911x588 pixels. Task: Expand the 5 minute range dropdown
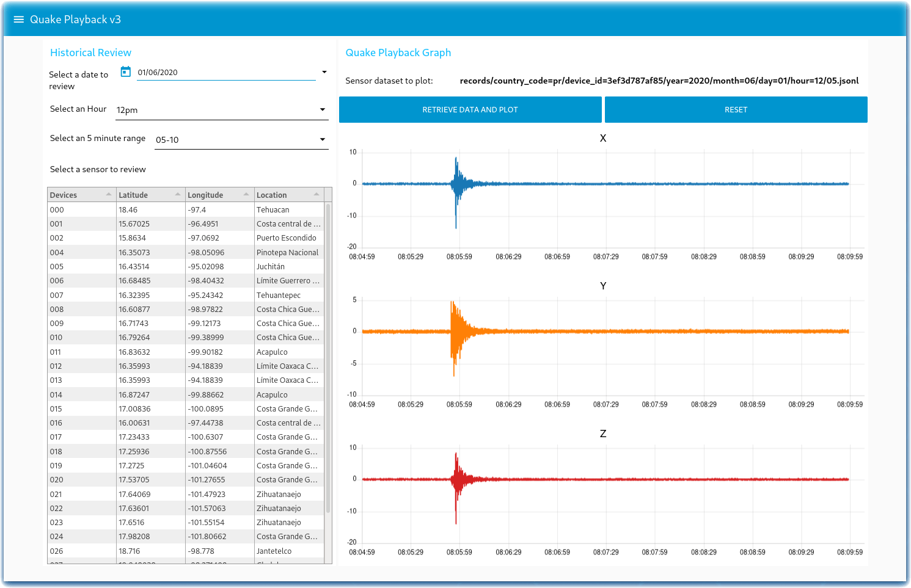click(241, 140)
